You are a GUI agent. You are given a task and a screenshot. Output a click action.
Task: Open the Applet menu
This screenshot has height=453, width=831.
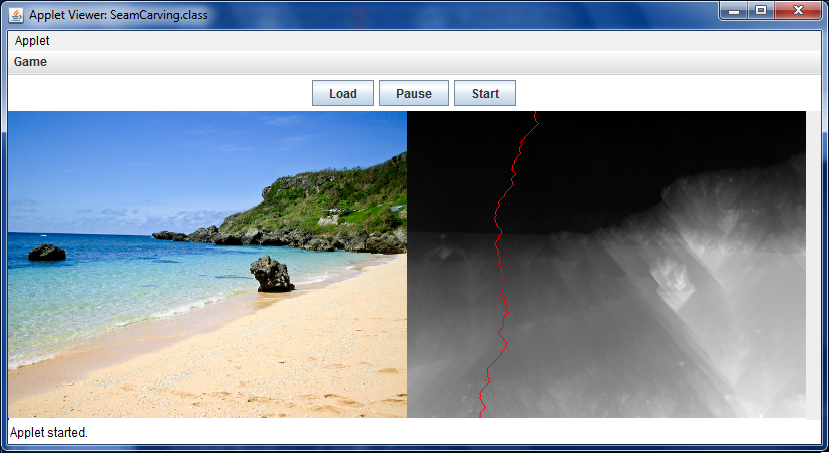click(x=32, y=41)
